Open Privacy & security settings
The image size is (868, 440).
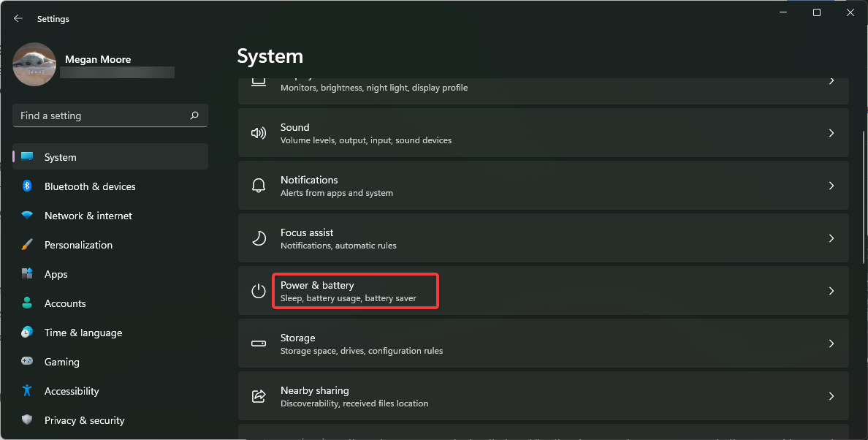pos(84,420)
